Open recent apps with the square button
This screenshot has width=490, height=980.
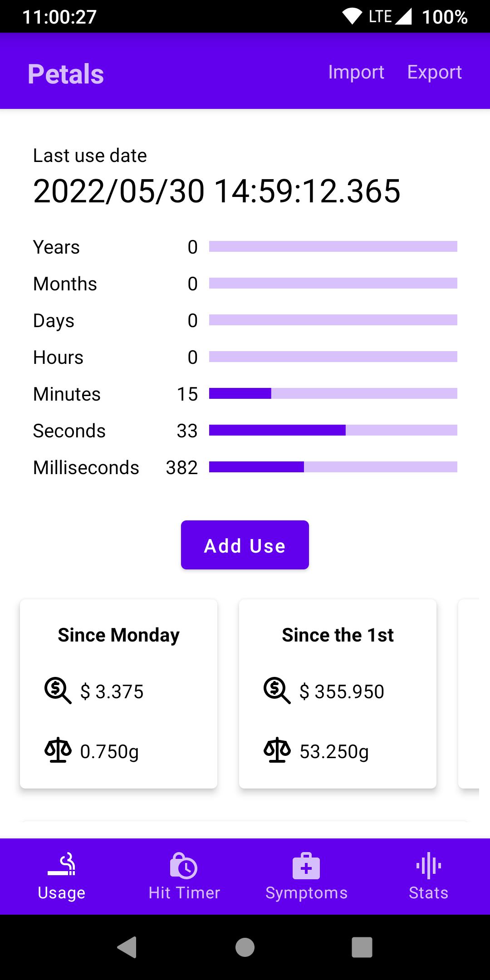coord(362,947)
